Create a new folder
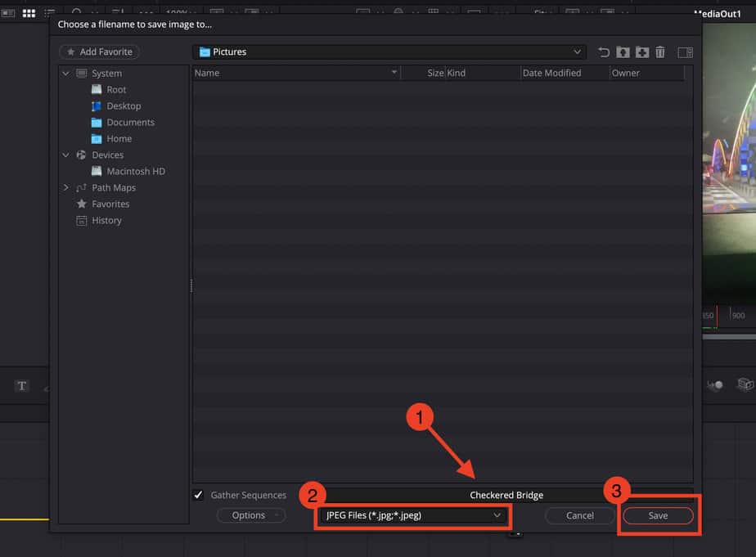Viewport: 756px width, 557px height. [641, 52]
